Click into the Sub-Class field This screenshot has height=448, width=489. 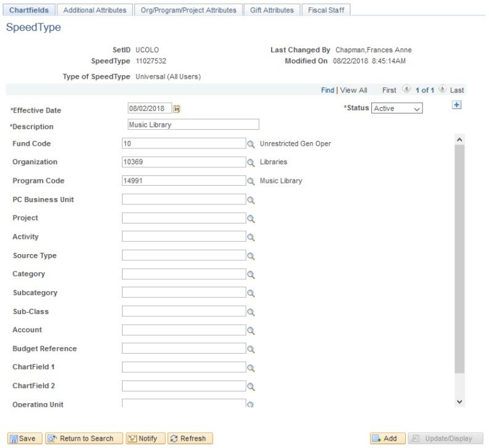(184, 311)
